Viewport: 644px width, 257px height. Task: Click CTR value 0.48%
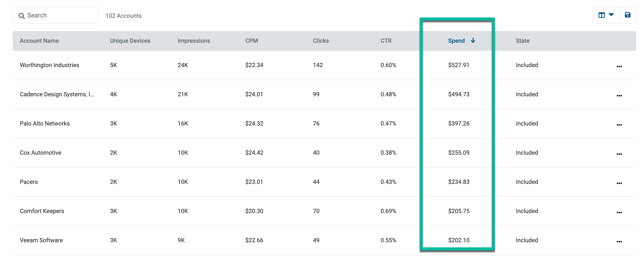pyautogui.click(x=388, y=94)
